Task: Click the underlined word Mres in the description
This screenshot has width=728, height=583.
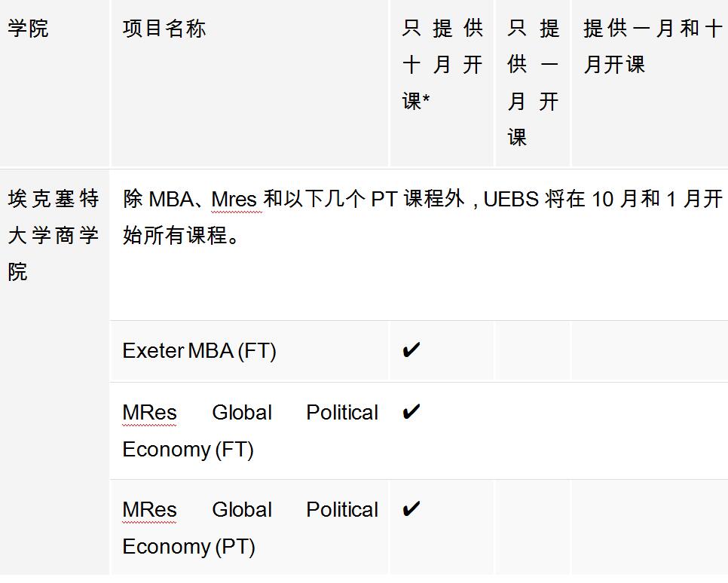Action: click(236, 200)
